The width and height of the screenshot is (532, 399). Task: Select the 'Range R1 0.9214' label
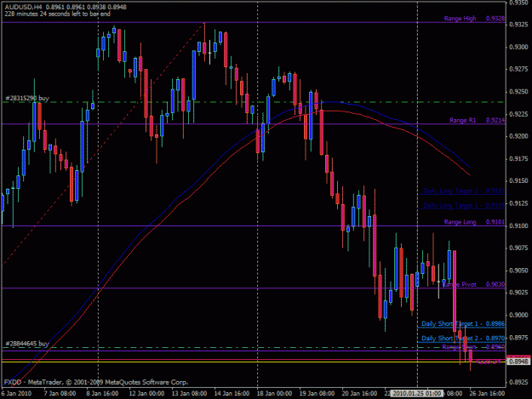[477, 120]
